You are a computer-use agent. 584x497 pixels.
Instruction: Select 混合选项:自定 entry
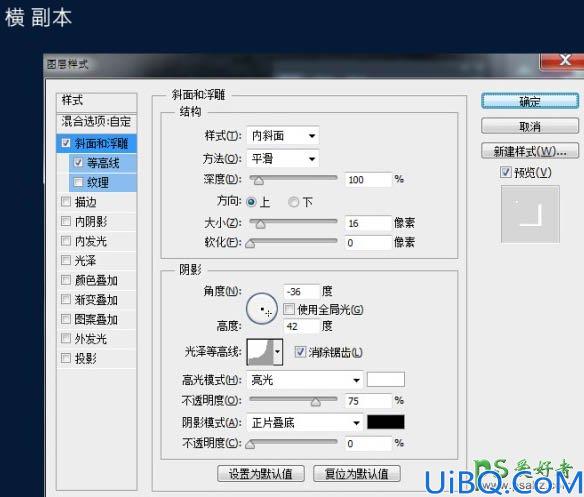coord(96,122)
